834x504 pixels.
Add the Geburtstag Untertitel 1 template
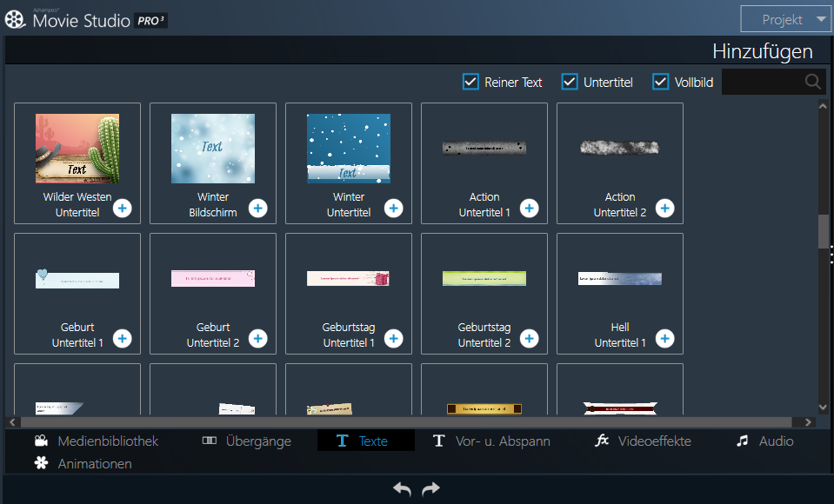(x=394, y=339)
